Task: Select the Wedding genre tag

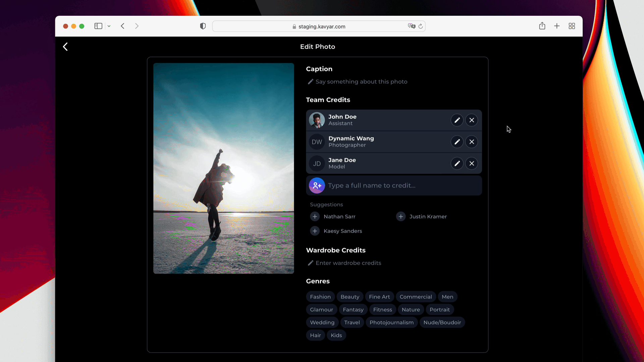Action: click(322, 322)
